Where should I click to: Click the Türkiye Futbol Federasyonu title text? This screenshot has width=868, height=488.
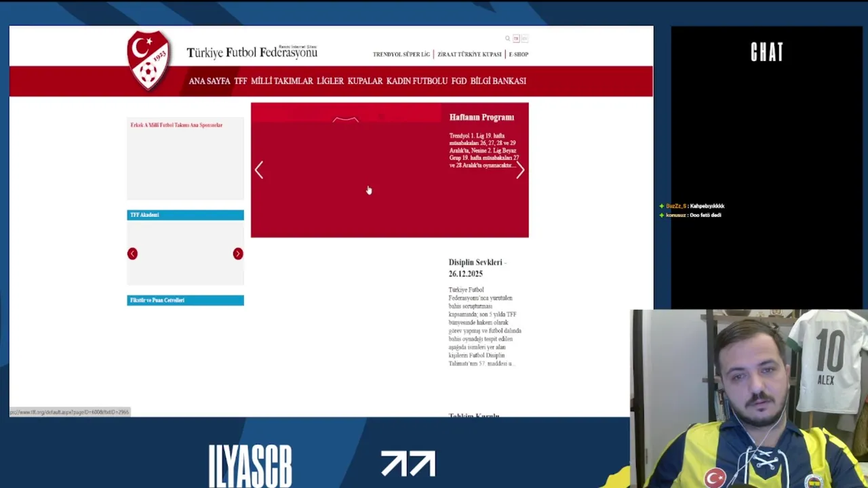(252, 52)
